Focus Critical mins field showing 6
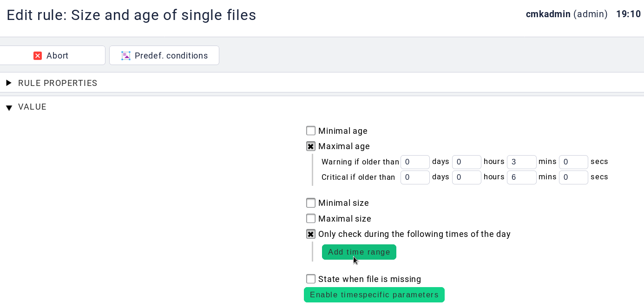644x308 pixels. (x=522, y=177)
